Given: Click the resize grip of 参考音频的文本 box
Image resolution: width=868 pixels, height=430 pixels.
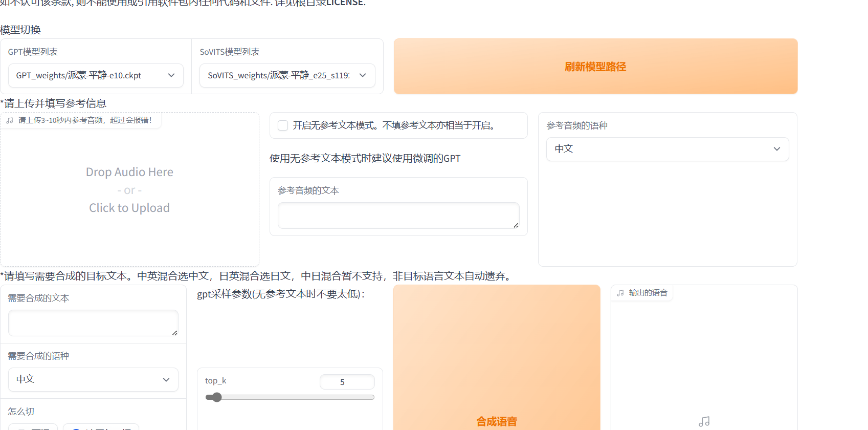Looking at the screenshot, I should 516,225.
